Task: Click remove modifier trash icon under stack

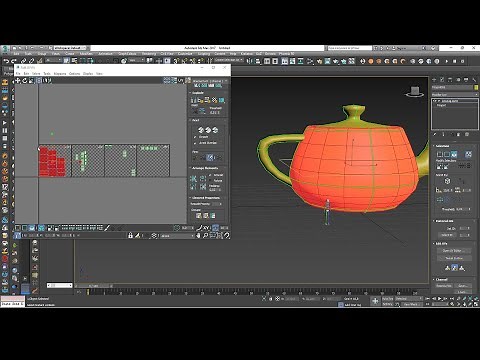Action: click(x=459, y=134)
